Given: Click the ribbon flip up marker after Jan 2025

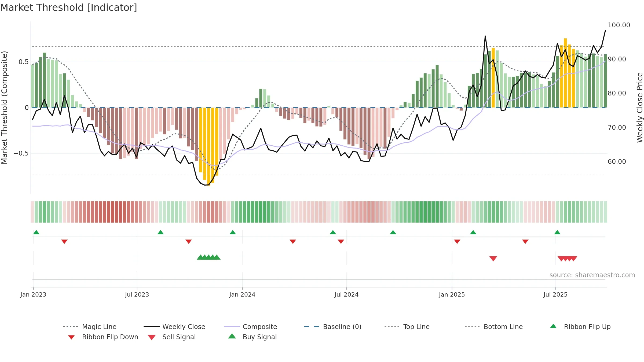Looking at the screenshot, I should coord(473,232).
